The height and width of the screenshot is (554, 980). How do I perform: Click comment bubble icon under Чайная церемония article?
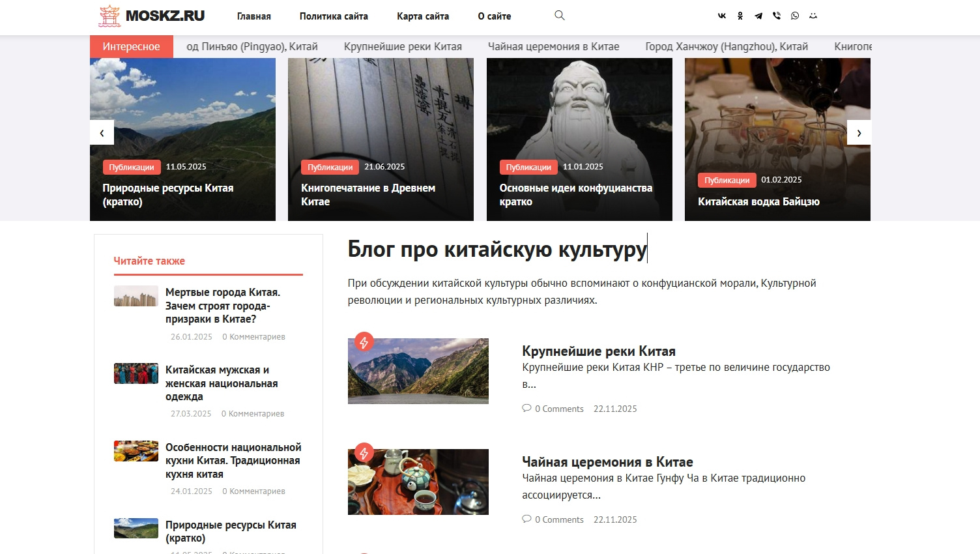pos(526,519)
